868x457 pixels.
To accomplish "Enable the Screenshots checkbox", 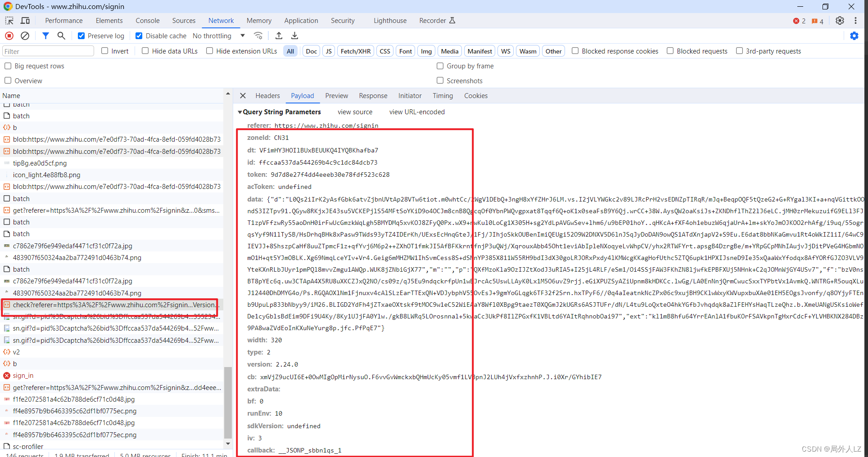I will (x=440, y=81).
